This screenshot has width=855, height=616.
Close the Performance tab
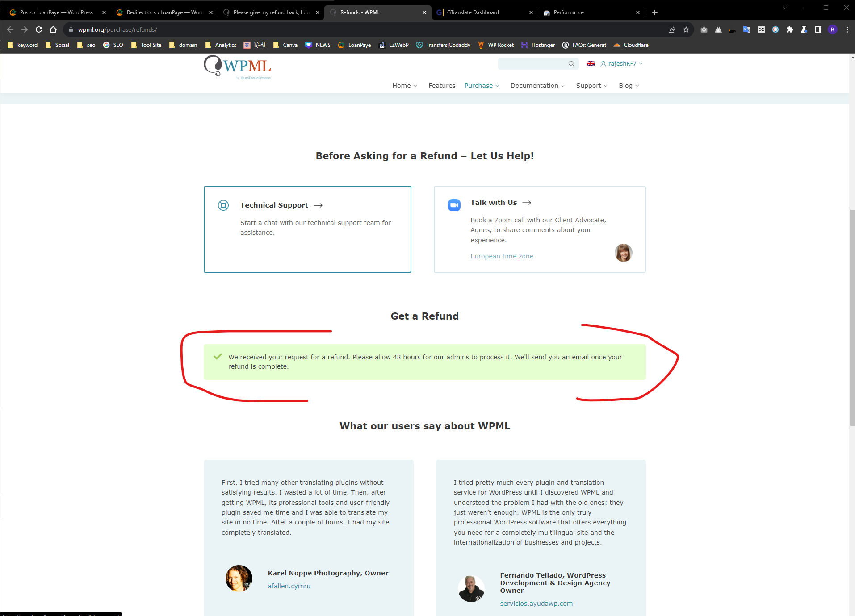[638, 12]
